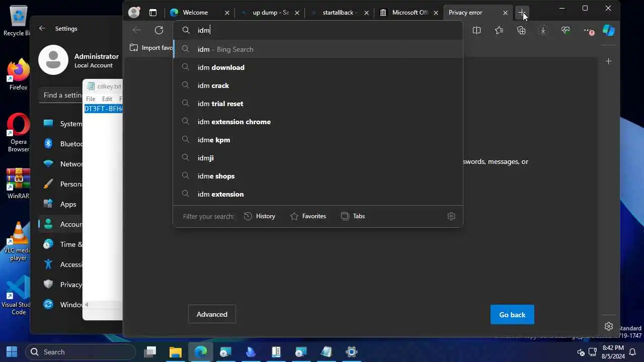Open the tab actions menu icon
644x362 pixels.
coord(153,13)
